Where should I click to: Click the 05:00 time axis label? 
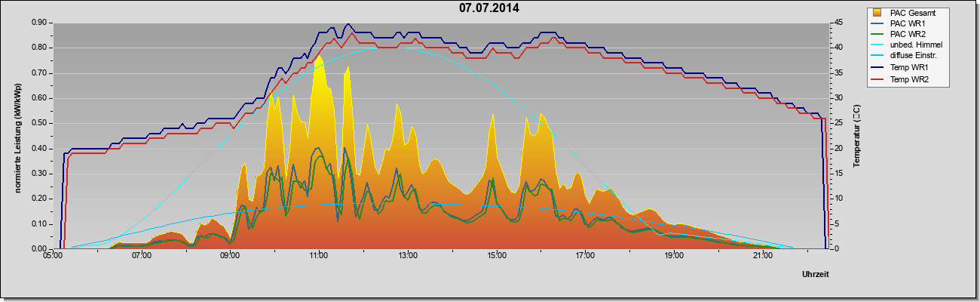point(53,256)
